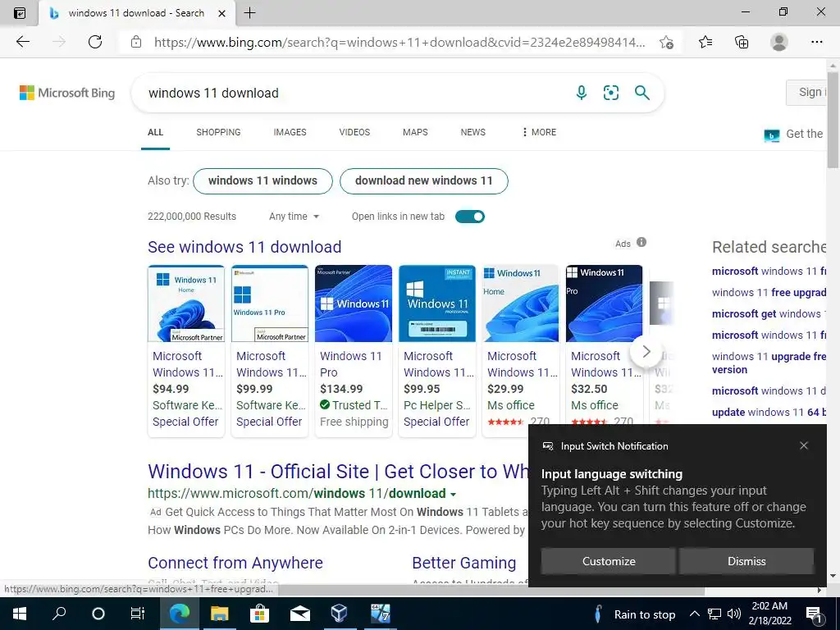Open File Explorer from the taskbar
This screenshot has width=840, height=630.
coord(219,614)
